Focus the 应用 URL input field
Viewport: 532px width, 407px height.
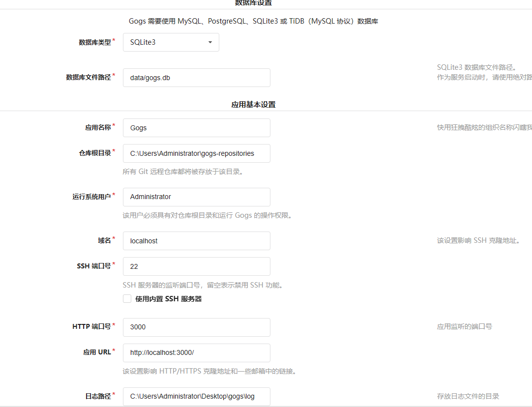click(x=196, y=353)
